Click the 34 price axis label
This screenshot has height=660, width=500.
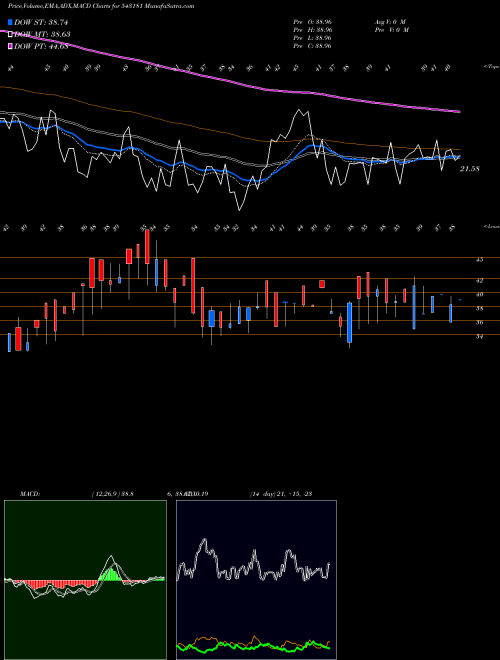coord(479,336)
